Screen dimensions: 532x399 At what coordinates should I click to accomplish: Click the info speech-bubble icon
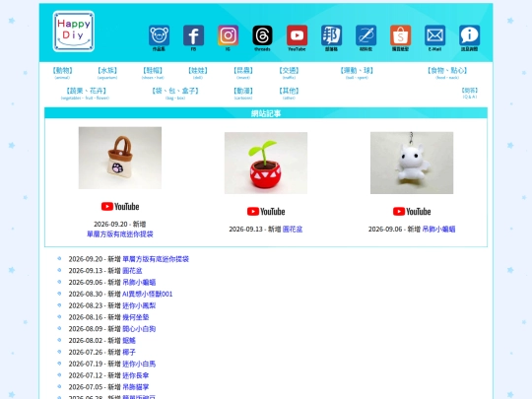(x=469, y=35)
